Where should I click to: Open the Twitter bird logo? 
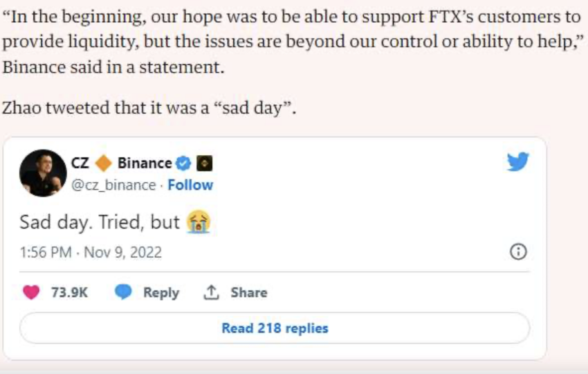pyautogui.click(x=517, y=162)
